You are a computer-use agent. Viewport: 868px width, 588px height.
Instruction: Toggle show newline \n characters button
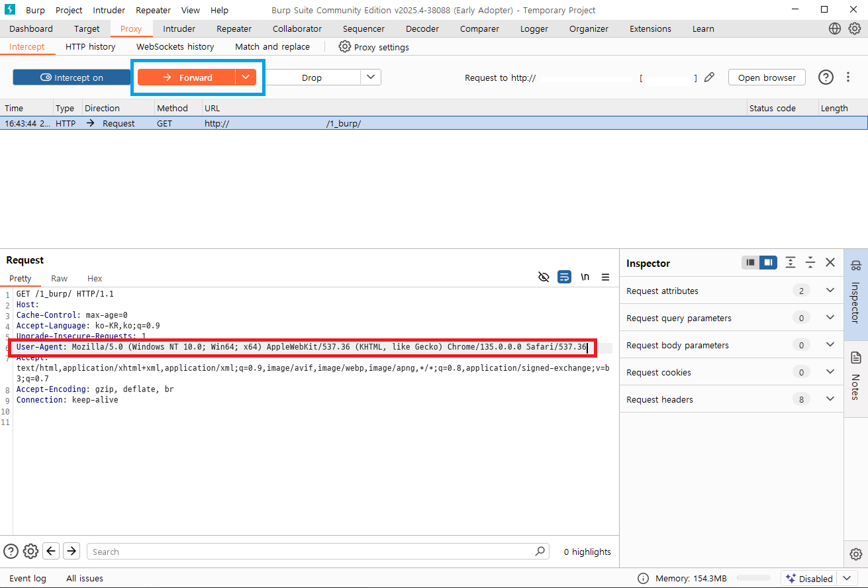585,277
